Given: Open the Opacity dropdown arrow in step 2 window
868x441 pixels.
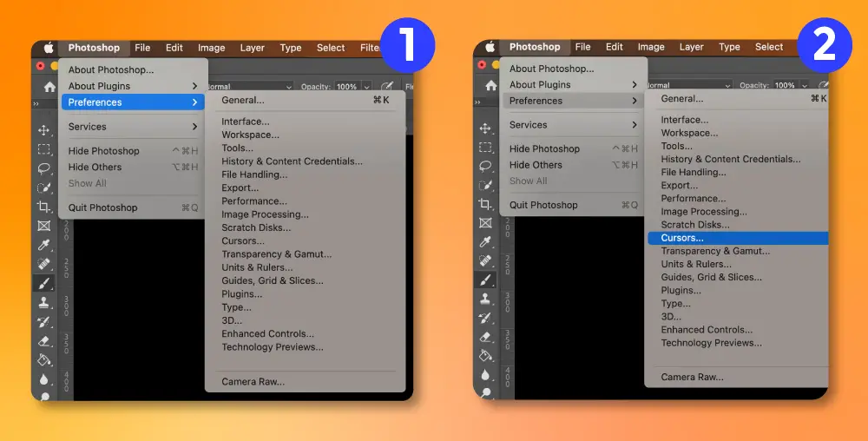Looking at the screenshot, I should pyautogui.click(x=805, y=85).
